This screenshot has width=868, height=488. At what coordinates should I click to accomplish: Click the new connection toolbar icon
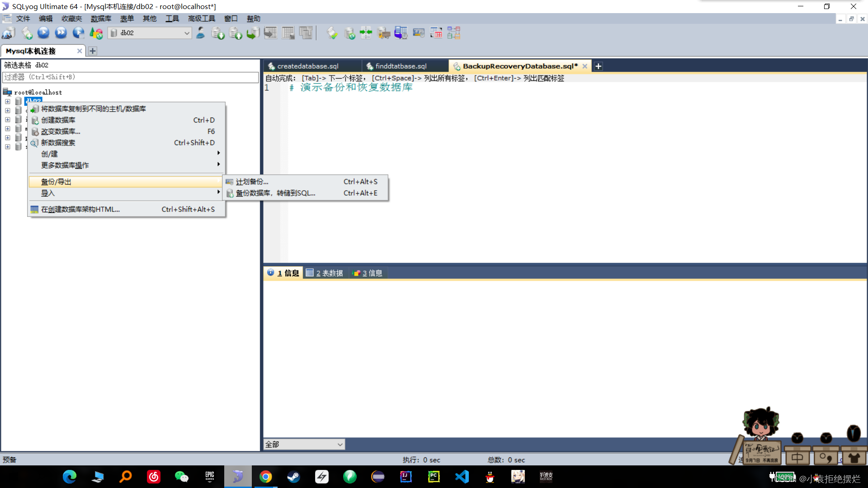pos(9,33)
